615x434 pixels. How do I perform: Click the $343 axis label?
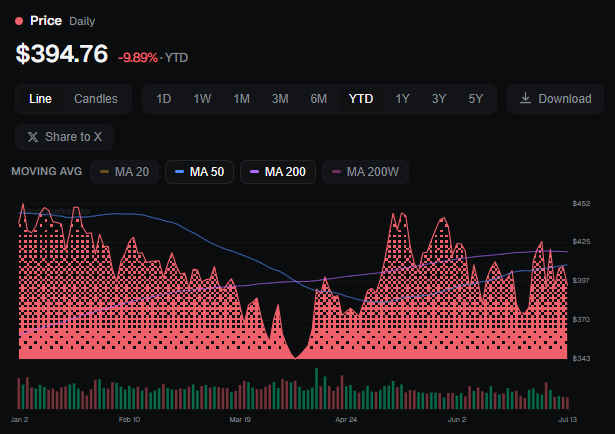pyautogui.click(x=581, y=358)
